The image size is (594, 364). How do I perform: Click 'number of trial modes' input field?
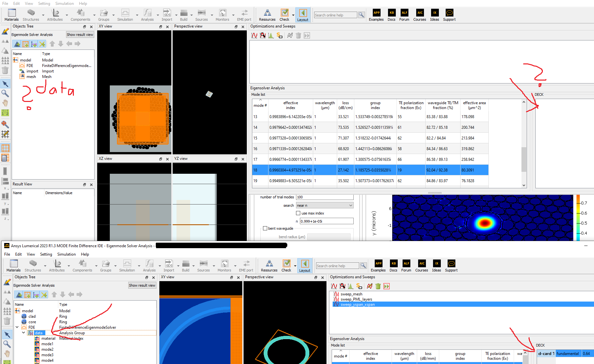click(325, 197)
